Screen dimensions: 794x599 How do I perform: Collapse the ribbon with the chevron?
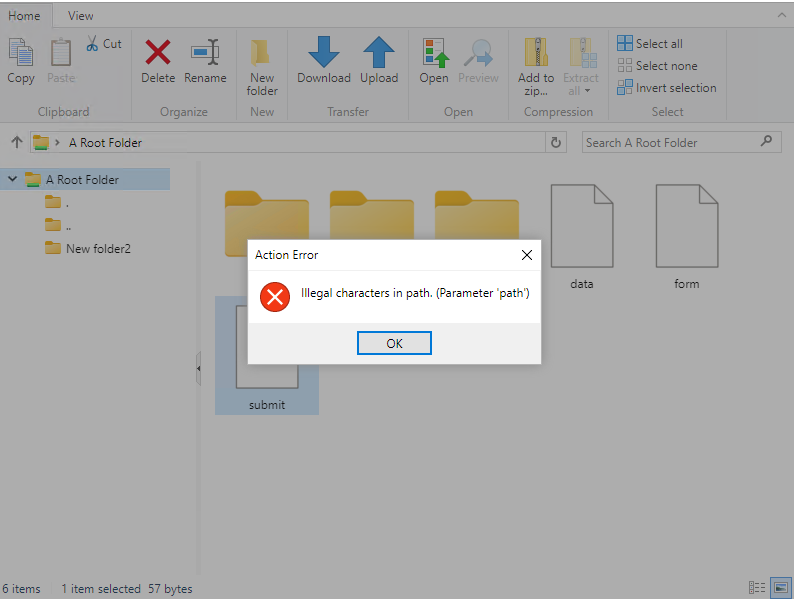(781, 16)
